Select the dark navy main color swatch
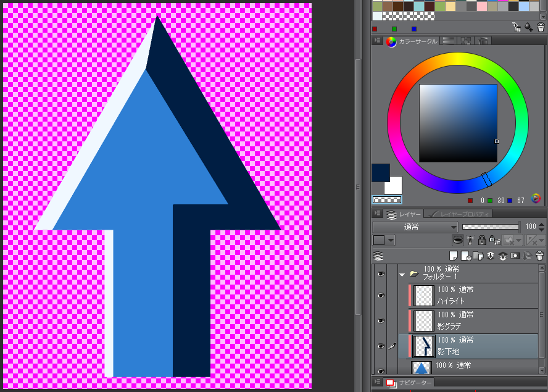 coord(380,172)
